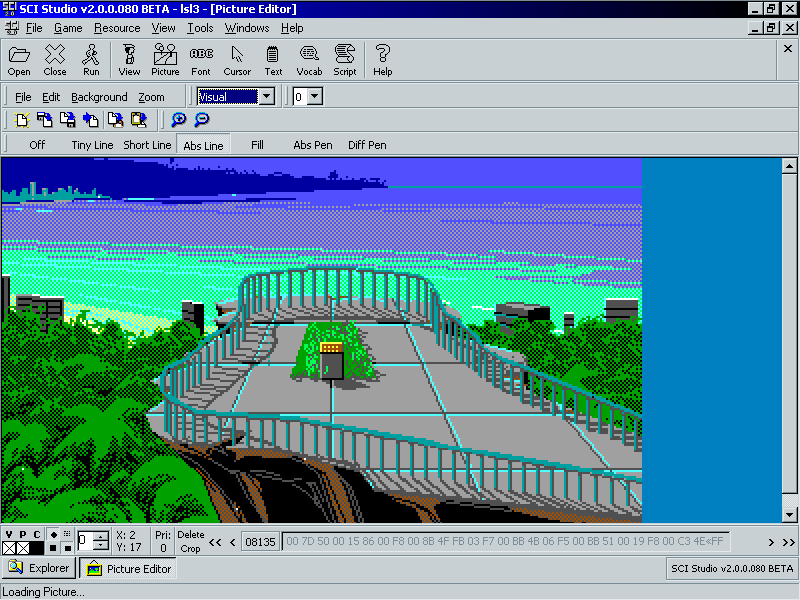
Task: Click the black control color swatch
Action: (37, 548)
